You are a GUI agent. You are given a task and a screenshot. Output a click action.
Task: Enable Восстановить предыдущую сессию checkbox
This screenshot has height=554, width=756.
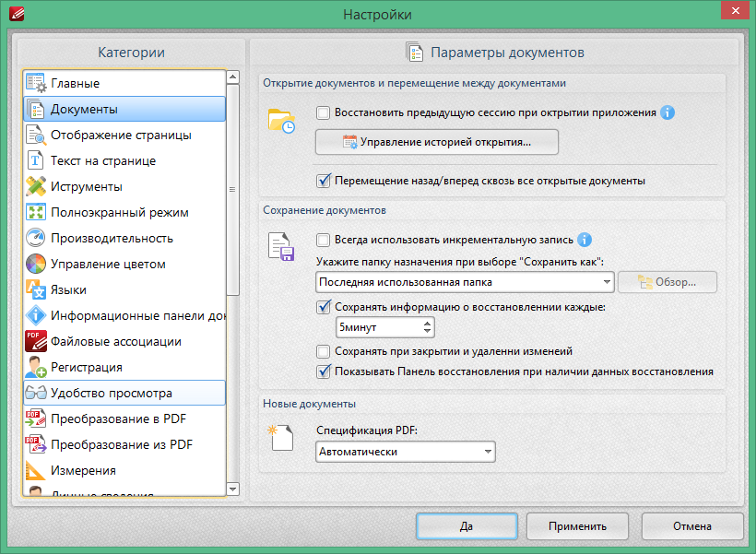[324, 112]
